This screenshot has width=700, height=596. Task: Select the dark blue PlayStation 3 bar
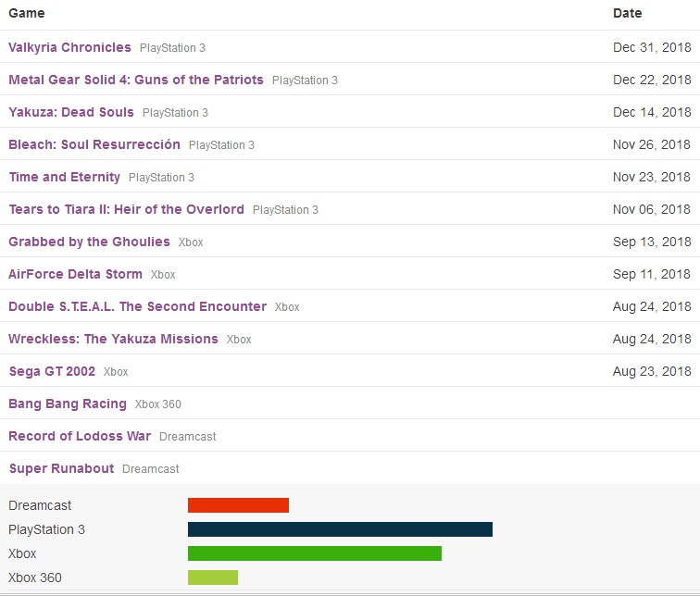click(x=340, y=529)
